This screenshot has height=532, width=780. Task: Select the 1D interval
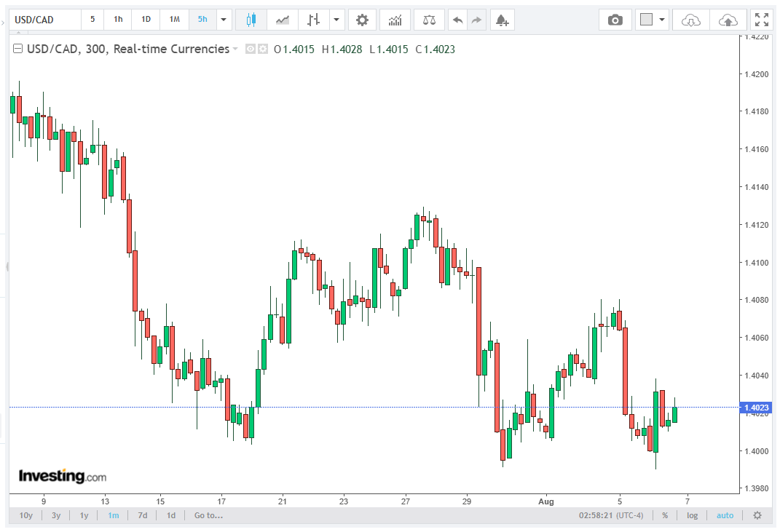(146, 20)
